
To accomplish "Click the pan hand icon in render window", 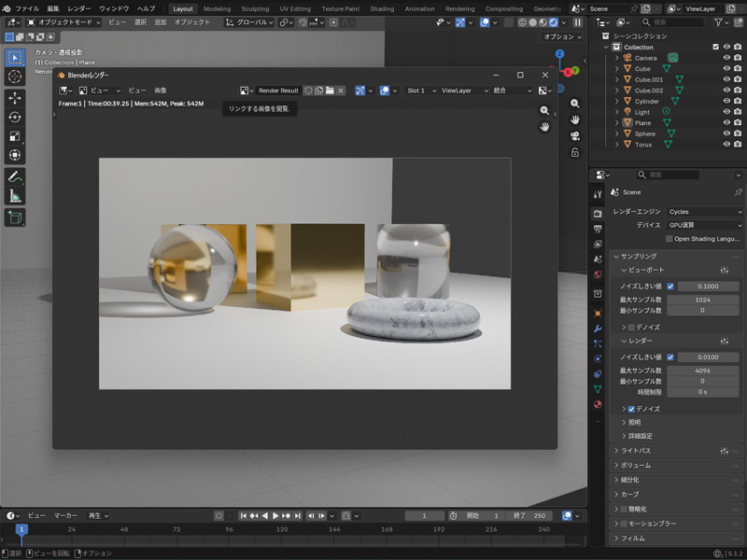I will (544, 127).
